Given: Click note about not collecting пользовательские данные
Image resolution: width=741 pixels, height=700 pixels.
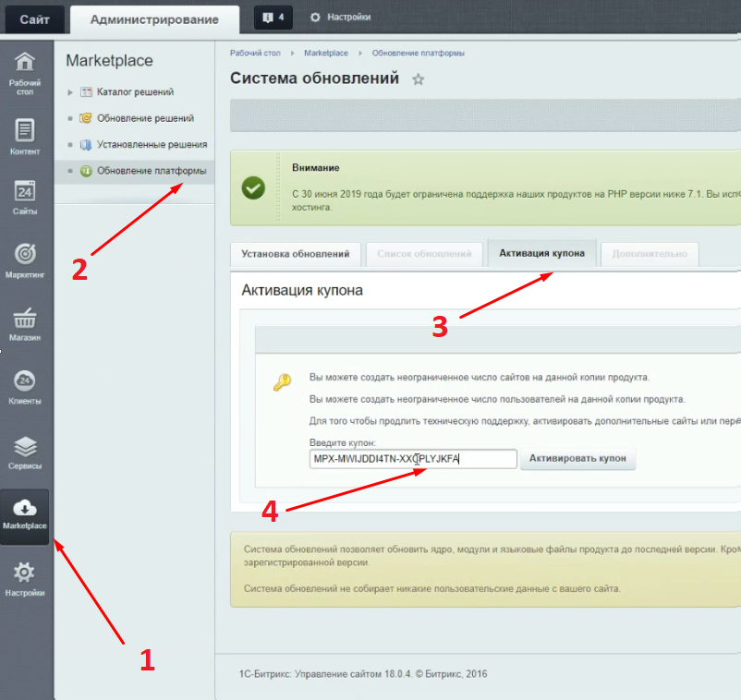Looking at the screenshot, I should point(431,588).
